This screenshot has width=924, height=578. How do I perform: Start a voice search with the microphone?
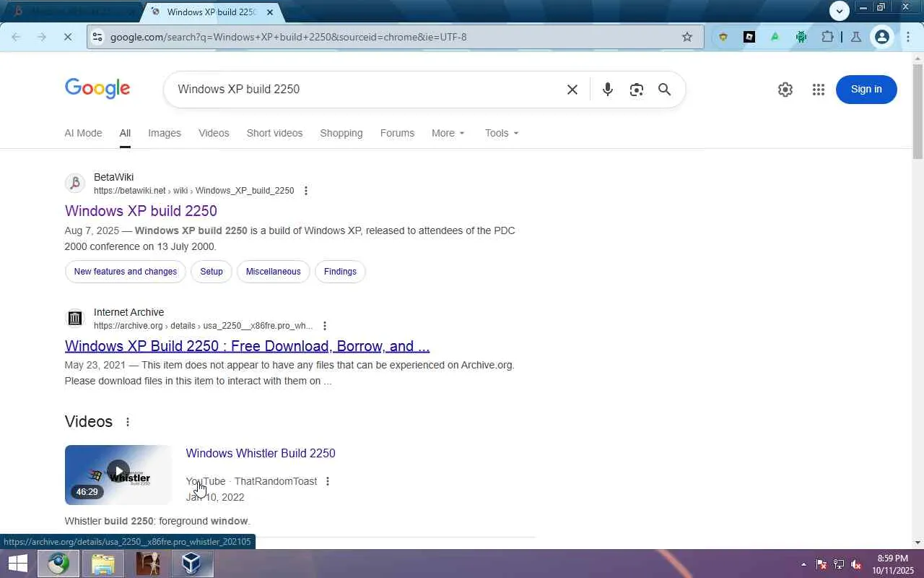pos(608,90)
